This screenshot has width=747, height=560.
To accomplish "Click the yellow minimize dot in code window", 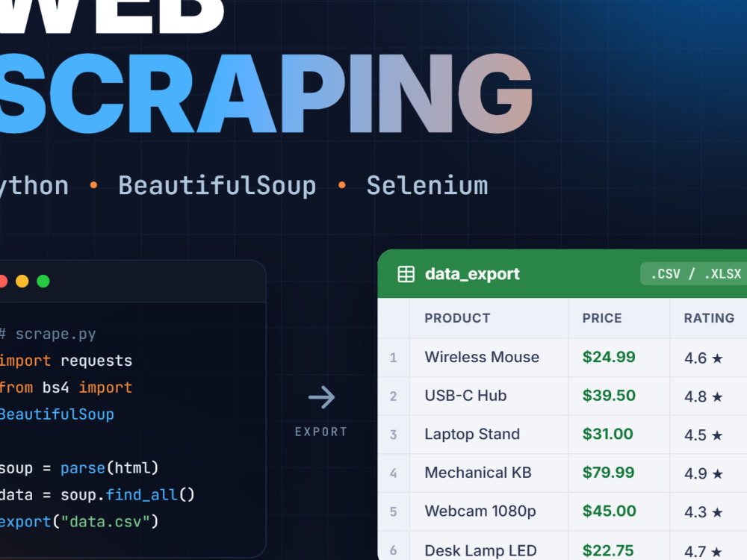I will pyautogui.click(x=22, y=281).
